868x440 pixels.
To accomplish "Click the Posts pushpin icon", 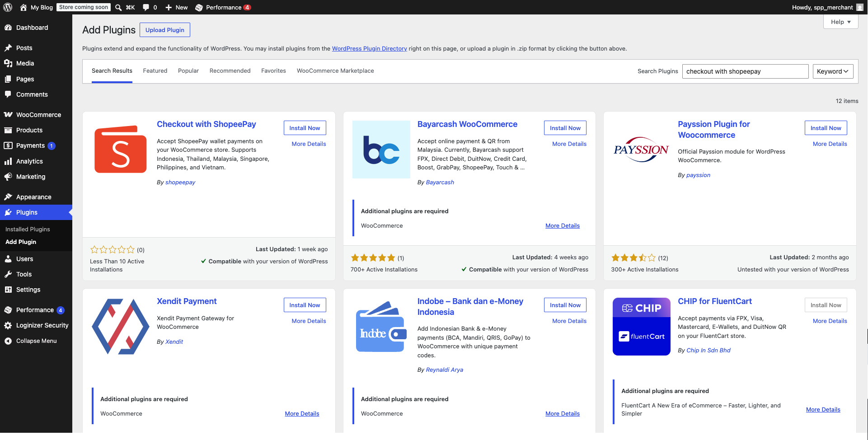I will pyautogui.click(x=8, y=48).
